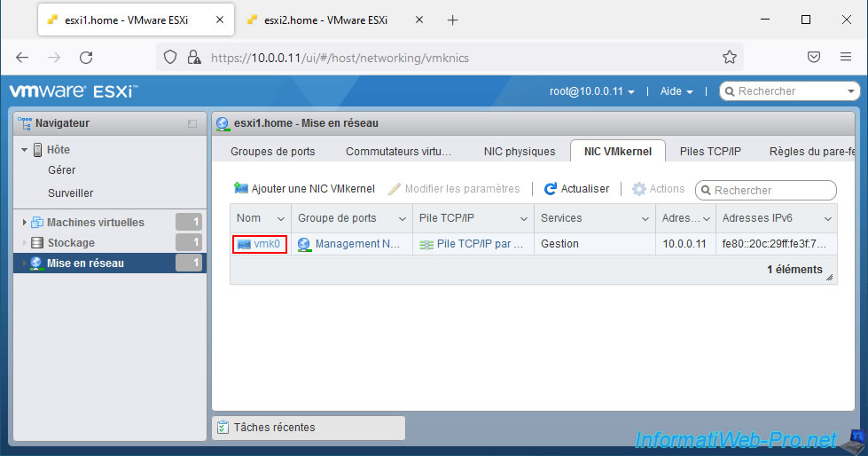Reload the current page
The height and width of the screenshot is (456, 868).
pos(86,57)
